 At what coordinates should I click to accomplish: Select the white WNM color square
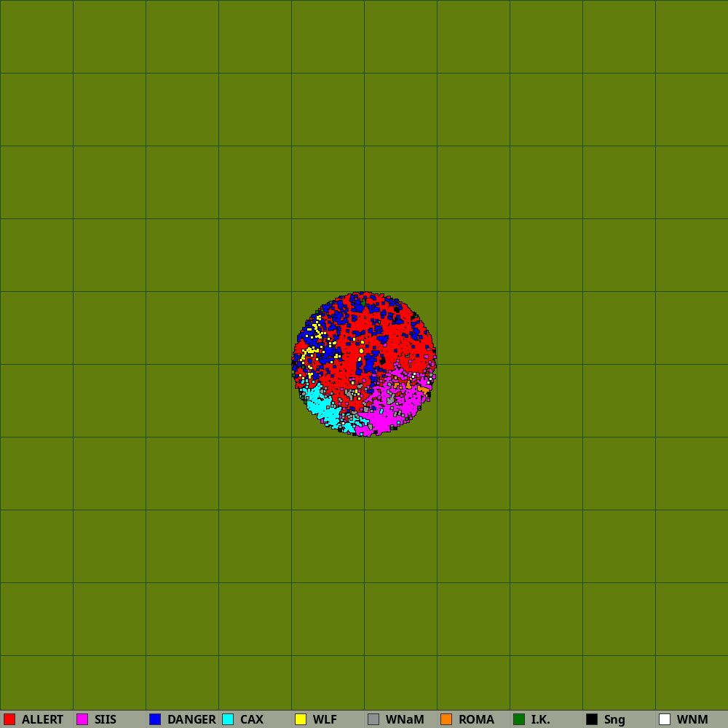pyautogui.click(x=665, y=719)
